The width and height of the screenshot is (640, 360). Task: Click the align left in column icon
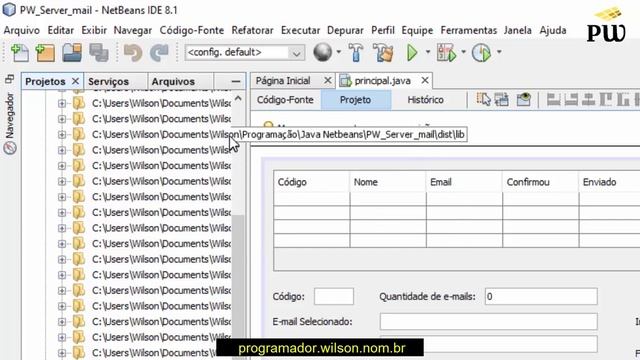pyautogui.click(x=553, y=99)
